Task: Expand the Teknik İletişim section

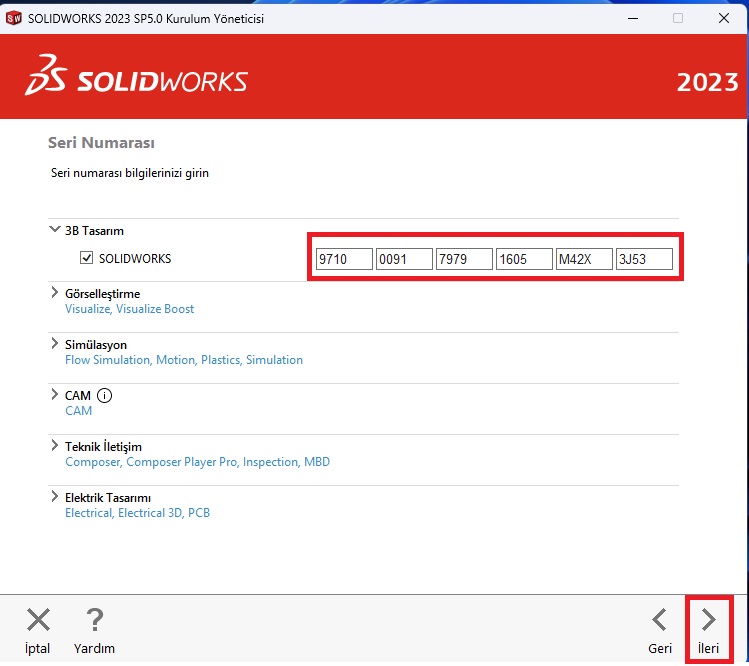Action: pyautogui.click(x=54, y=446)
